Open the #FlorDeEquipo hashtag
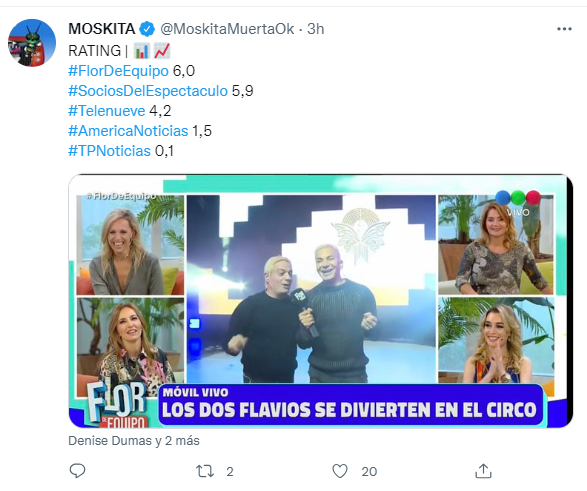 118,71
